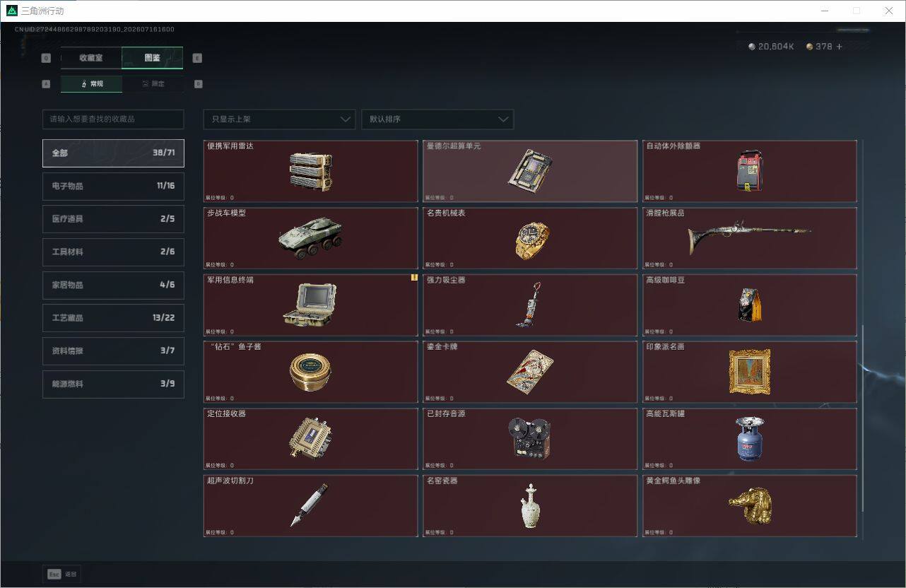Expand the 只显示上架 filter dropdown
The image size is (906, 588).
[279, 119]
